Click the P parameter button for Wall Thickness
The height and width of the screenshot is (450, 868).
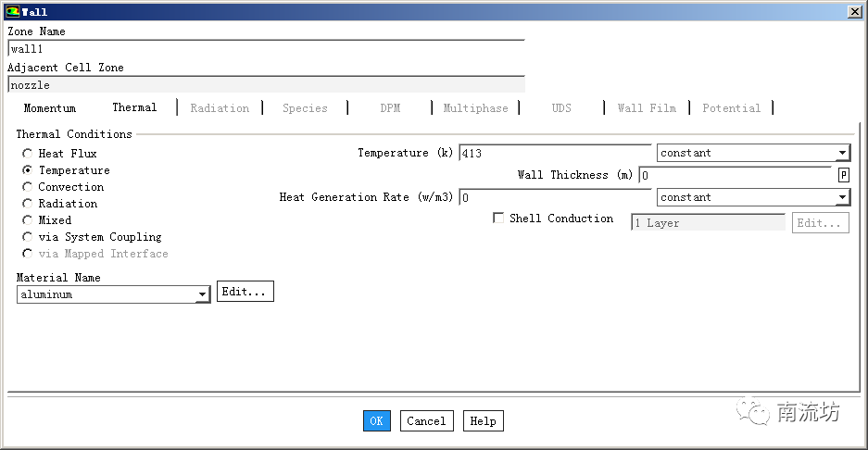(843, 175)
